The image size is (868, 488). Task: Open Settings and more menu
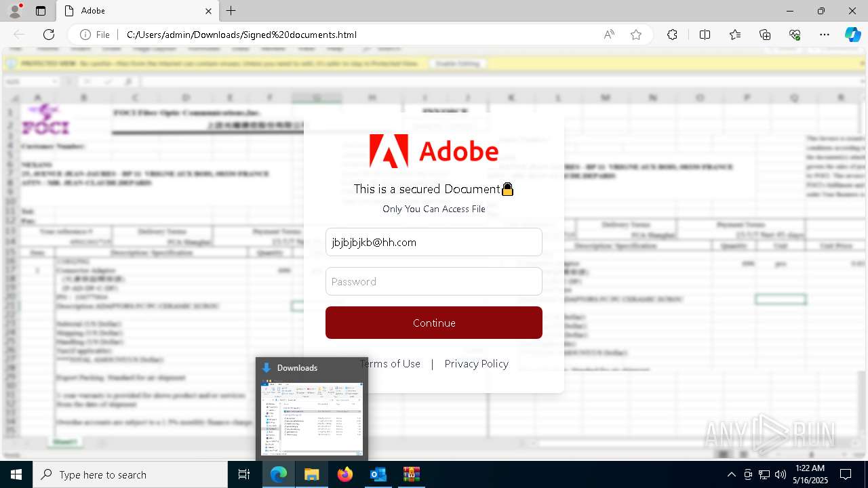coord(825,35)
